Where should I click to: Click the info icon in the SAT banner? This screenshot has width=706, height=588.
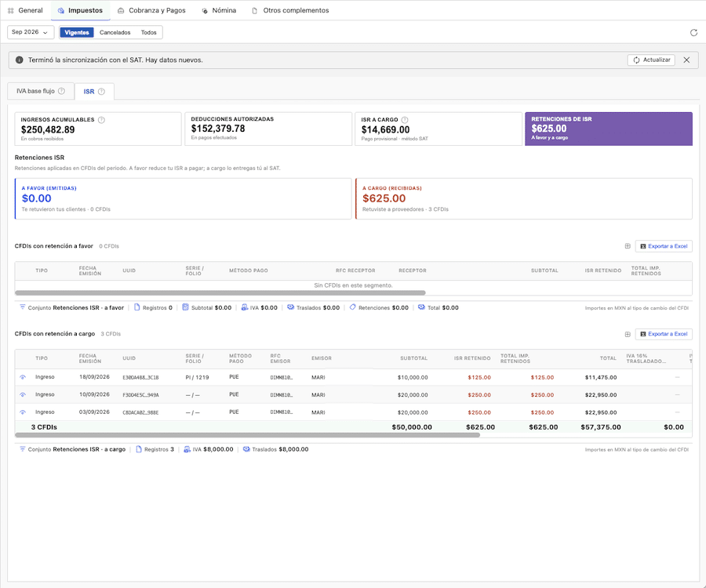20,60
